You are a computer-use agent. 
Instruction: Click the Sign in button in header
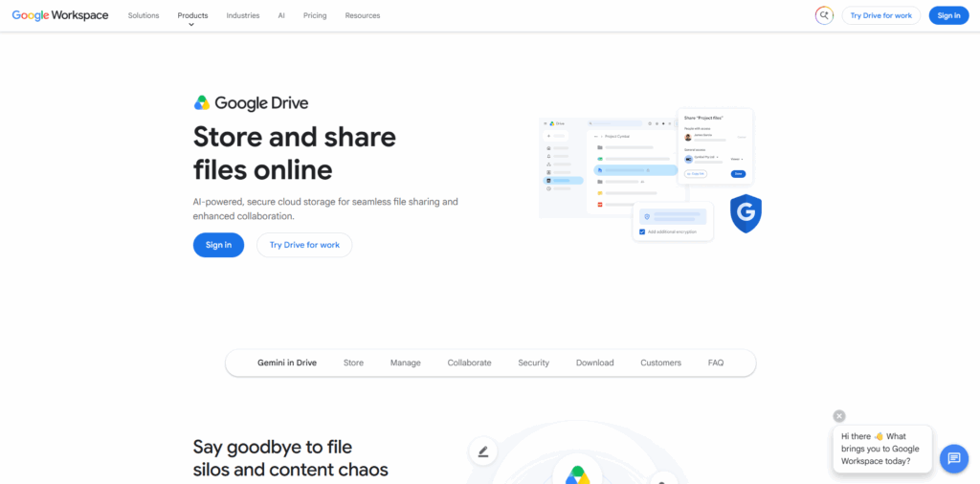948,15
